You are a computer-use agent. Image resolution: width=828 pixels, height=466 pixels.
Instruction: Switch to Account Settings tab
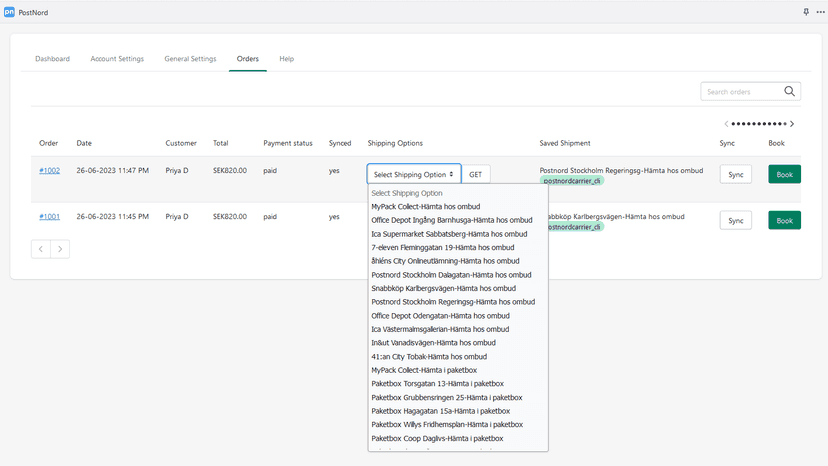[117, 59]
